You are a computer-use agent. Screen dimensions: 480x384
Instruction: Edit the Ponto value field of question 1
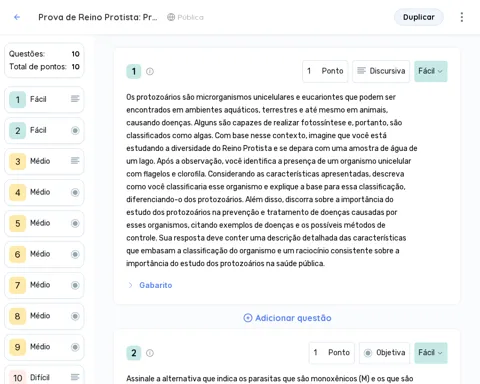click(325, 71)
